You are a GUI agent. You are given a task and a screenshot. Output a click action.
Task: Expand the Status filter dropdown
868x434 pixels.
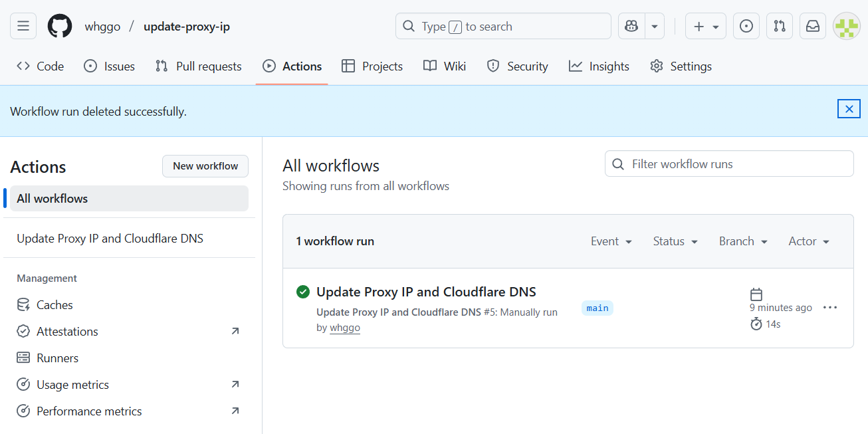pos(675,241)
